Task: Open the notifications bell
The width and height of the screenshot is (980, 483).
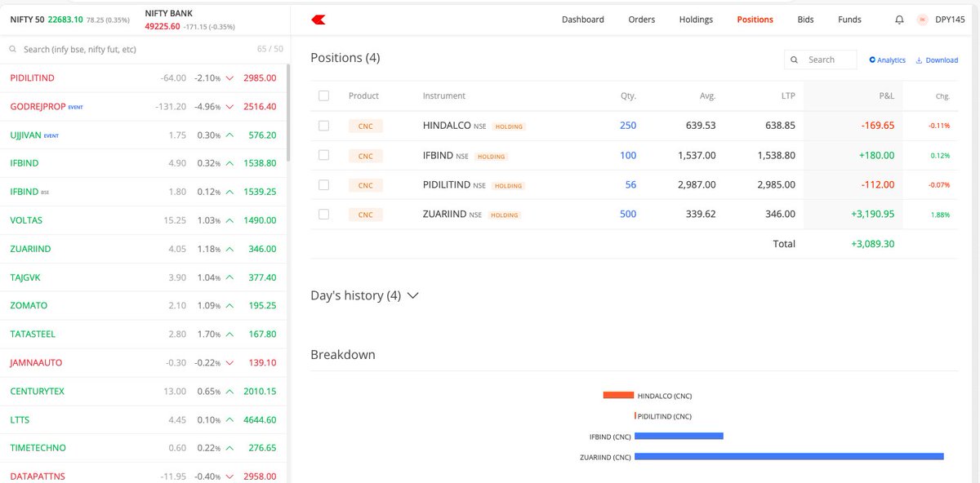Action: coord(899,20)
